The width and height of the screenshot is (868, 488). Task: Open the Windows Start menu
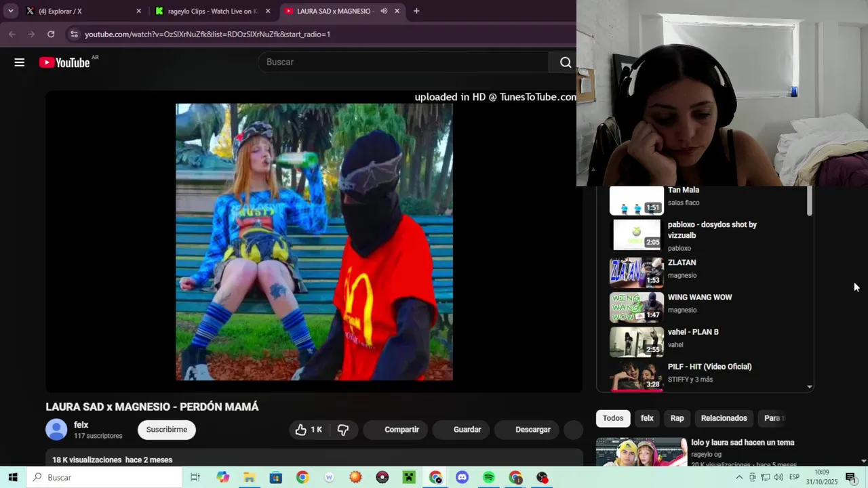(13, 477)
